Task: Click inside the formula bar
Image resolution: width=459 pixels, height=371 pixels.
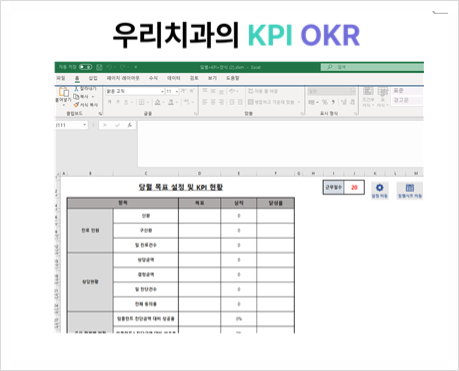Action: click(280, 143)
